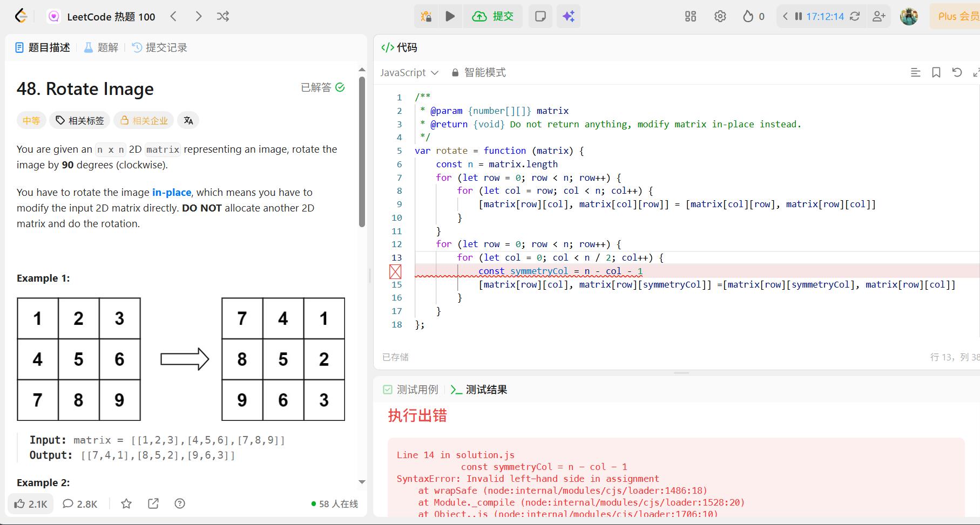Shuffle to a random problem
Image resolution: width=980 pixels, height=525 pixels.
[x=223, y=16]
